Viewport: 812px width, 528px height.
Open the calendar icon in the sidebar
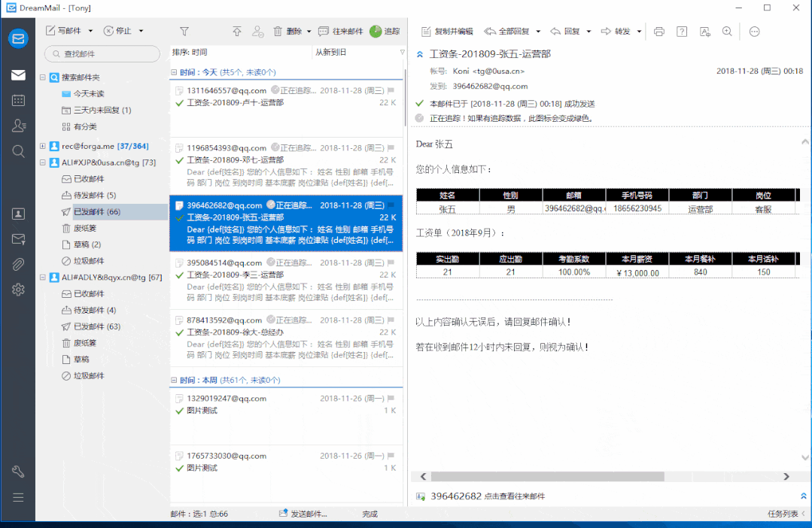click(x=18, y=101)
